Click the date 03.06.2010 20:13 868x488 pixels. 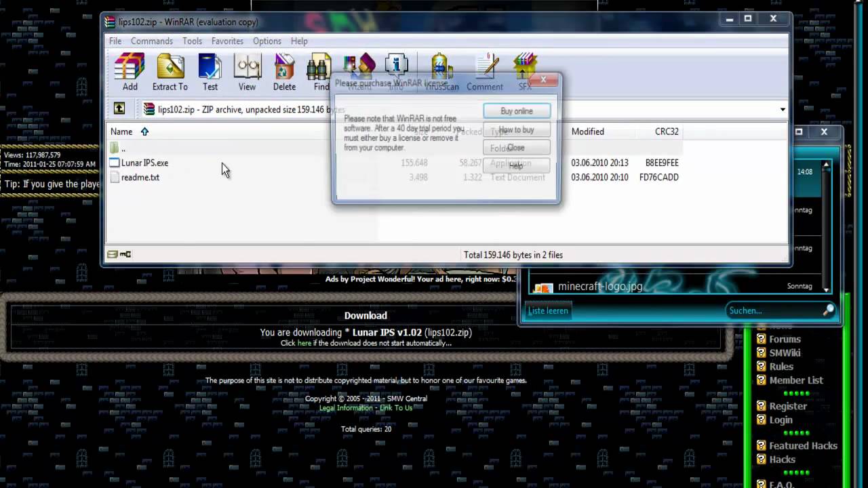[x=599, y=163]
